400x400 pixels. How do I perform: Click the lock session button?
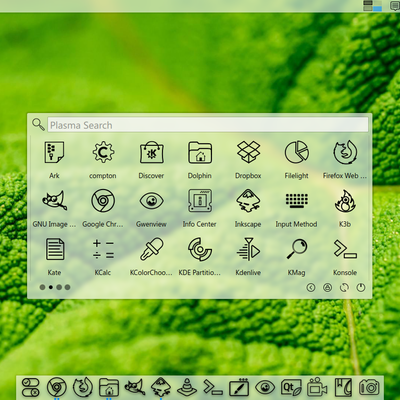point(328,287)
